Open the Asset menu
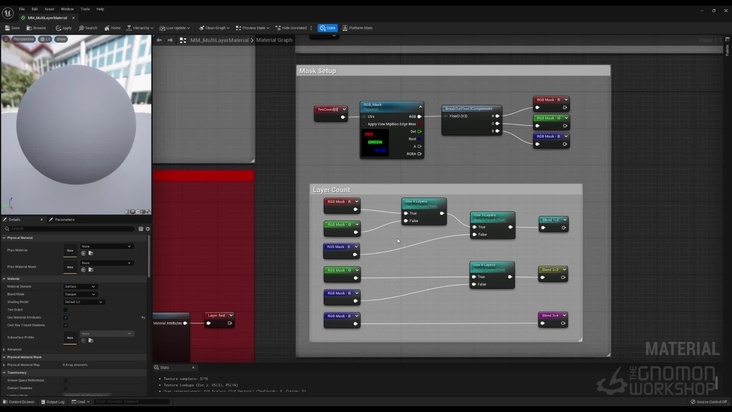Image resolution: width=732 pixels, height=412 pixels. 49,9
